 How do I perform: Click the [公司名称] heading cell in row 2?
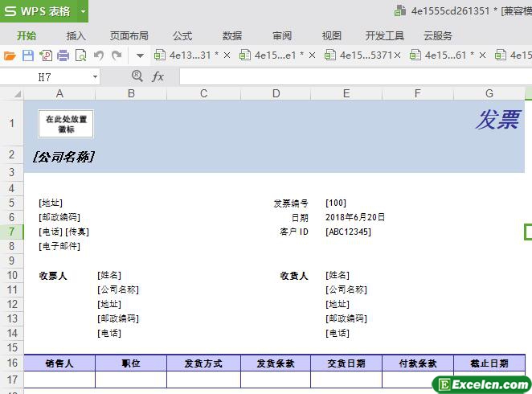[63, 157]
